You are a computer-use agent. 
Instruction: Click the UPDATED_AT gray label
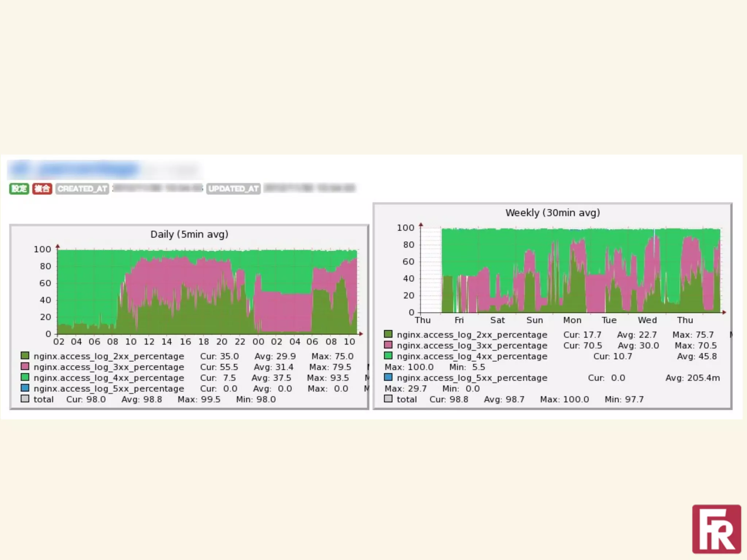pyautogui.click(x=233, y=188)
